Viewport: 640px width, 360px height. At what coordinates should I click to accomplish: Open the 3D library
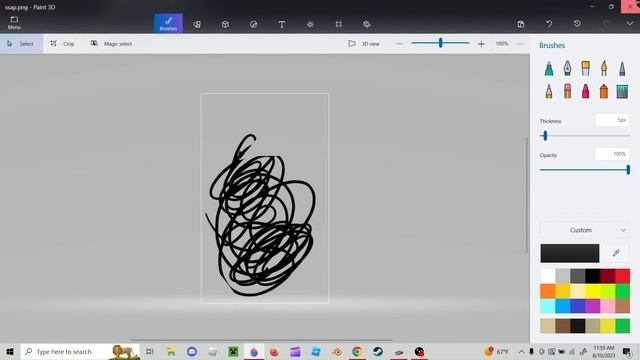tap(367, 24)
